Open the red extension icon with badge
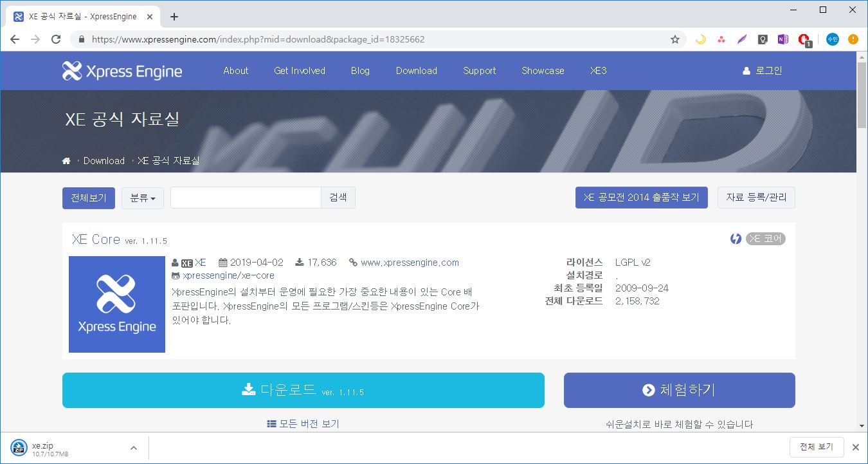This screenshot has width=868, height=464. [804, 40]
